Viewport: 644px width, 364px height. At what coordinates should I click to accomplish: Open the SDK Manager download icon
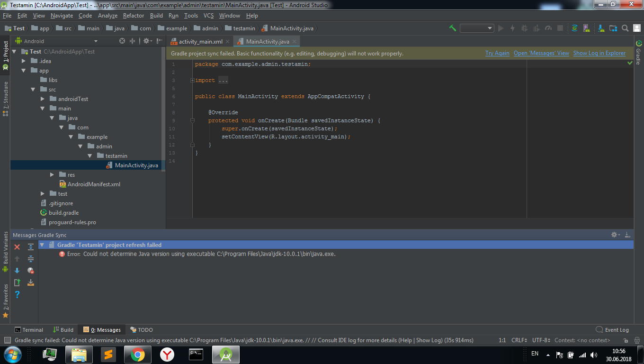click(601, 28)
